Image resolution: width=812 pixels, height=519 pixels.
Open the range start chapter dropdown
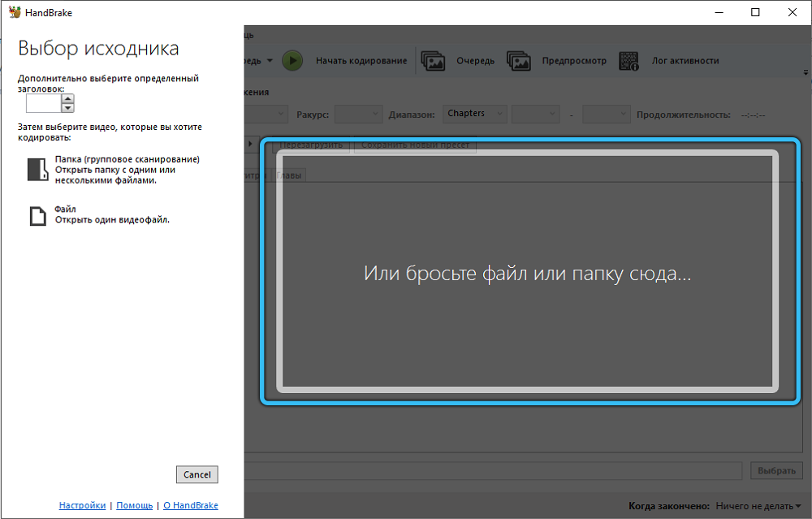click(535, 115)
